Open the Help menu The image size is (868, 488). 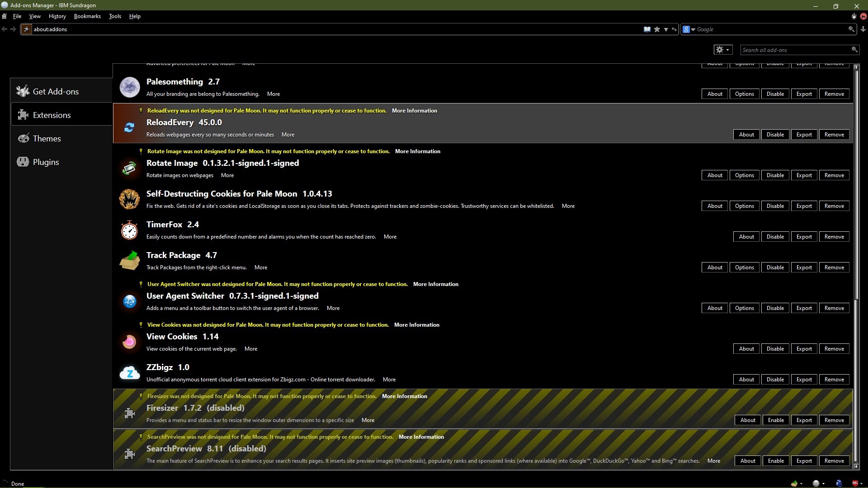coord(135,16)
